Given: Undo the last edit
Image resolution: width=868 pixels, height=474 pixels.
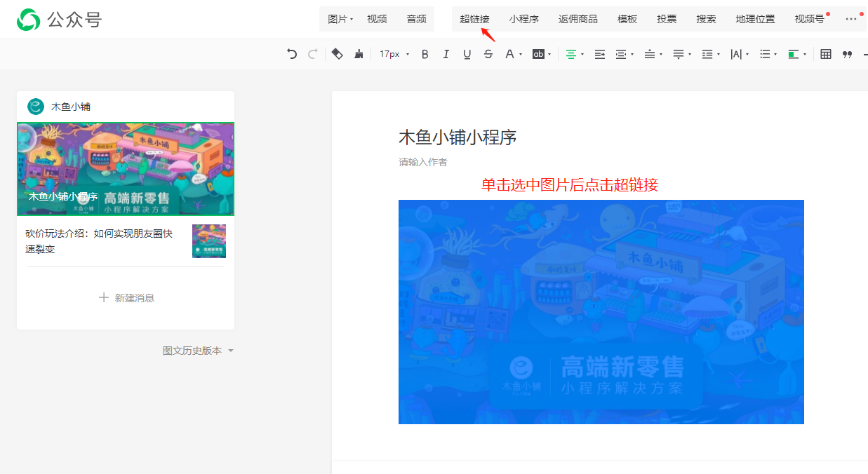Looking at the screenshot, I should point(292,54).
